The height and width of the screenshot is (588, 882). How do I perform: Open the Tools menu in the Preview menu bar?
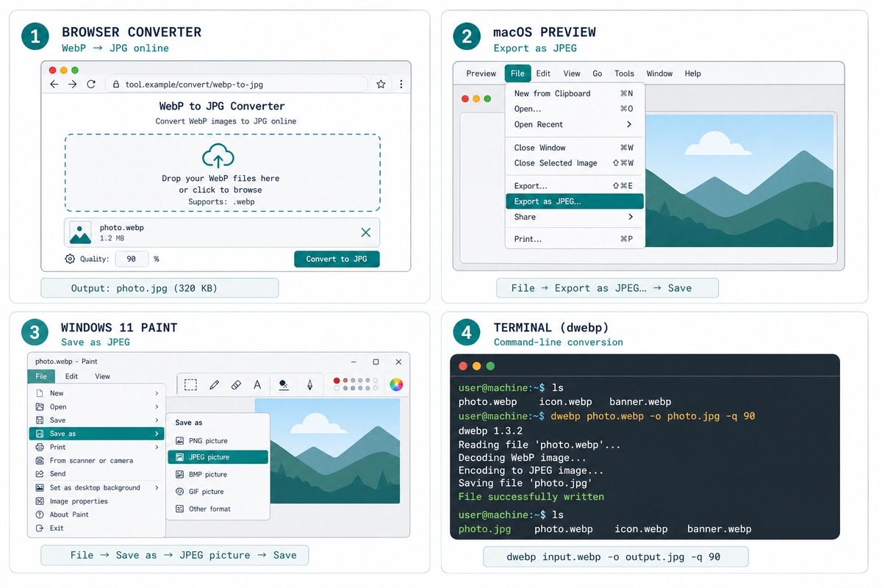(x=624, y=73)
